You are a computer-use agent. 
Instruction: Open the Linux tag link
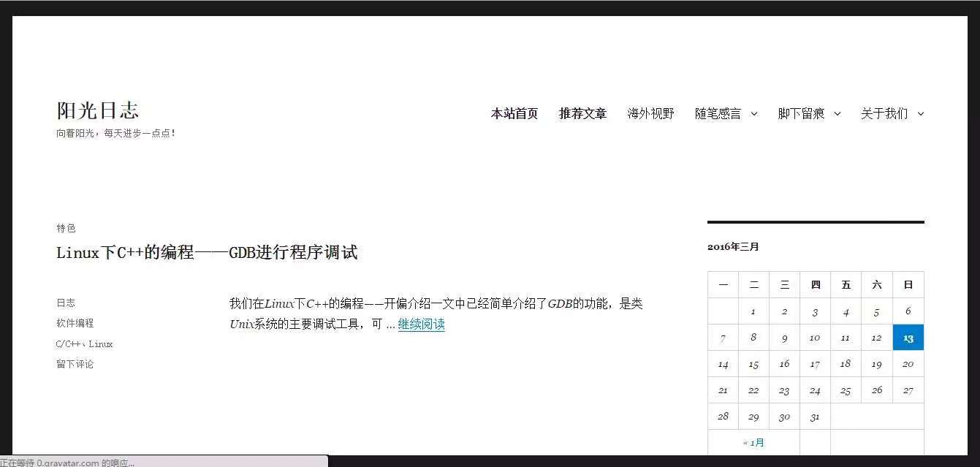[101, 344]
